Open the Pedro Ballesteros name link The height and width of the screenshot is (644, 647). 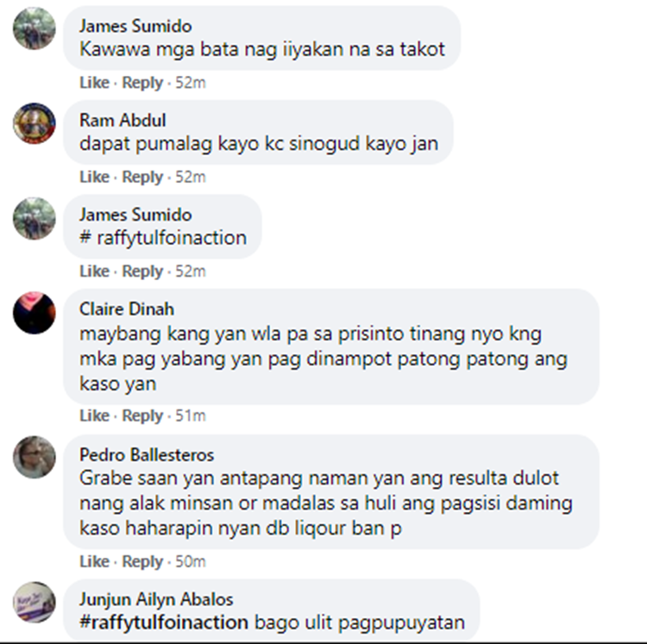pyautogui.click(x=147, y=454)
